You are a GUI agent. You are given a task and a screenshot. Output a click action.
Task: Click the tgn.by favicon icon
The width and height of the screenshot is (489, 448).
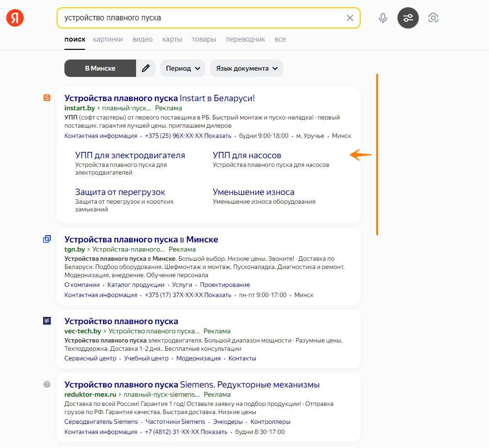47,239
